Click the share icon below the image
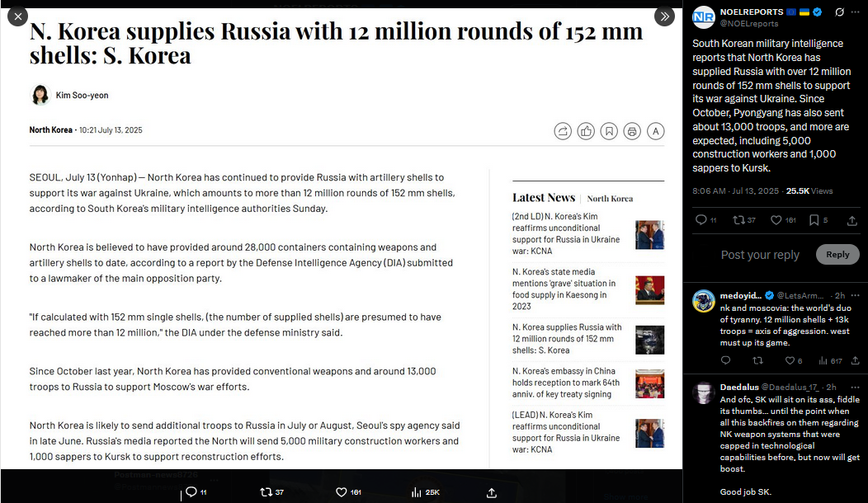Image resolution: width=868 pixels, height=503 pixels. click(492, 492)
